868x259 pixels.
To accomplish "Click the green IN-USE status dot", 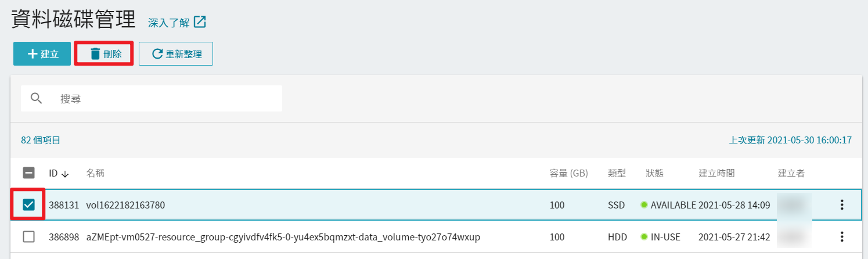I will pyautogui.click(x=644, y=237).
